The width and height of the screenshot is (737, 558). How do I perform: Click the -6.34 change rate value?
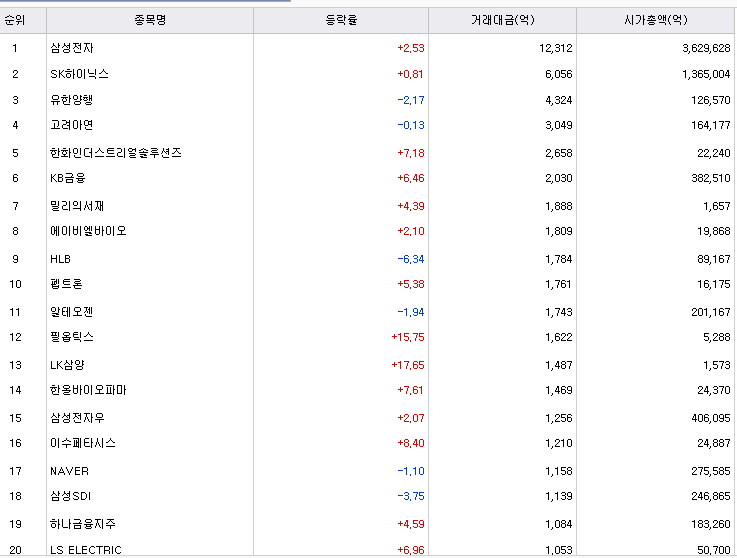(411, 259)
